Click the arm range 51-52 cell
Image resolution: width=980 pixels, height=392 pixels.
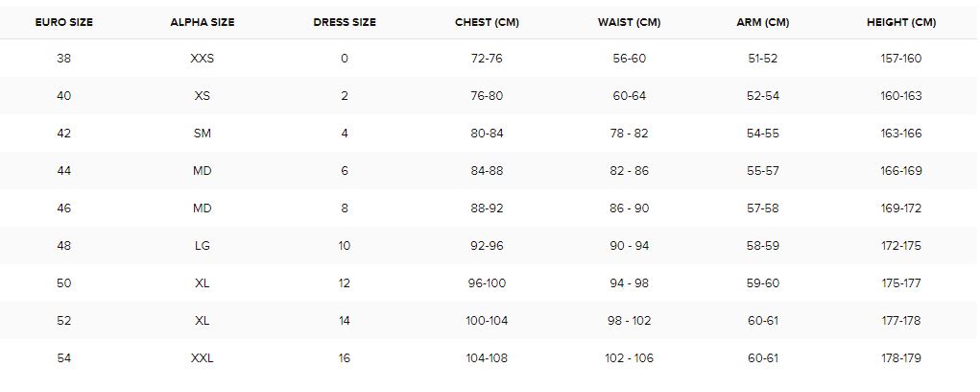[x=763, y=59]
